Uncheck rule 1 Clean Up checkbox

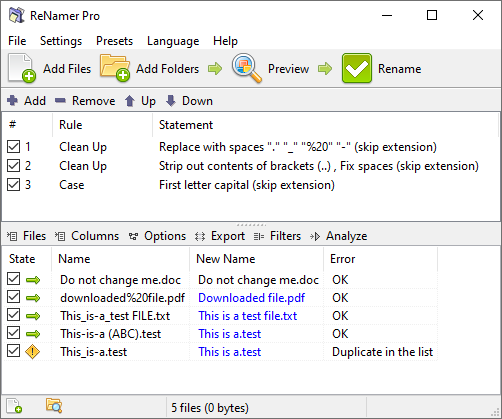[14, 147]
